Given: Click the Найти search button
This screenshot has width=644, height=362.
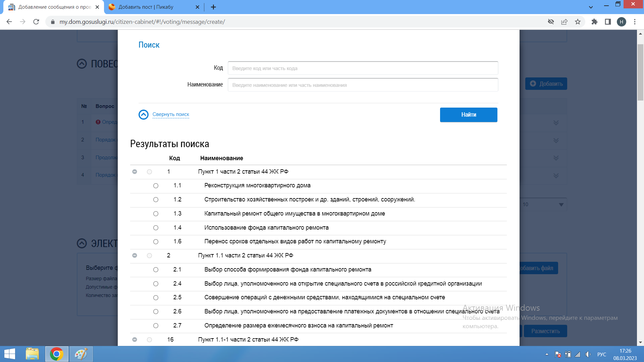Looking at the screenshot, I should point(469,115).
